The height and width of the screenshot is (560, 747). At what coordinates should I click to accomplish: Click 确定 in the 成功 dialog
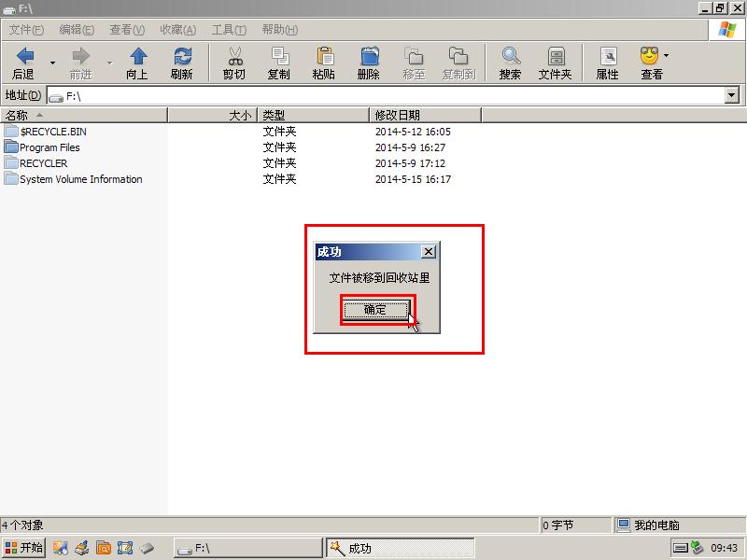pyautogui.click(x=376, y=310)
